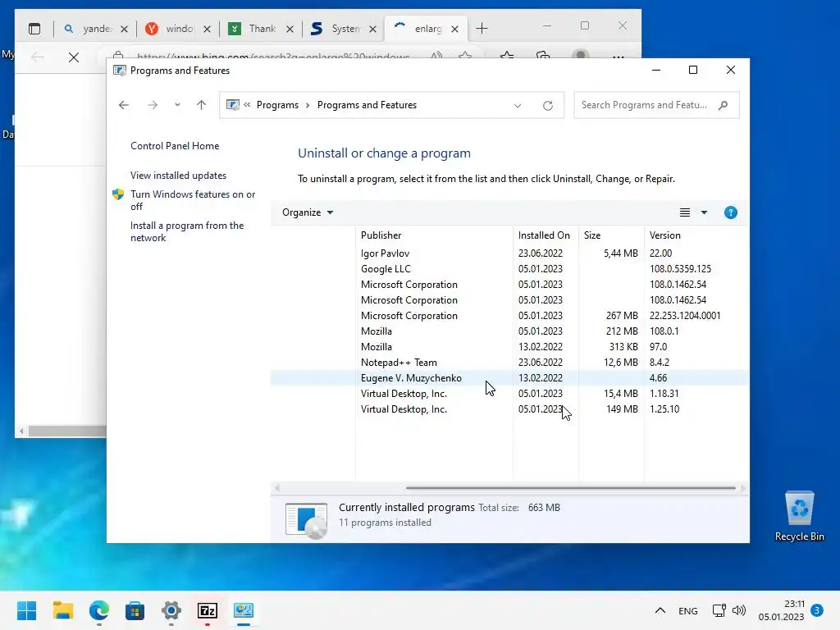Close the yandex search tab in Edge

pyautogui.click(x=125, y=29)
